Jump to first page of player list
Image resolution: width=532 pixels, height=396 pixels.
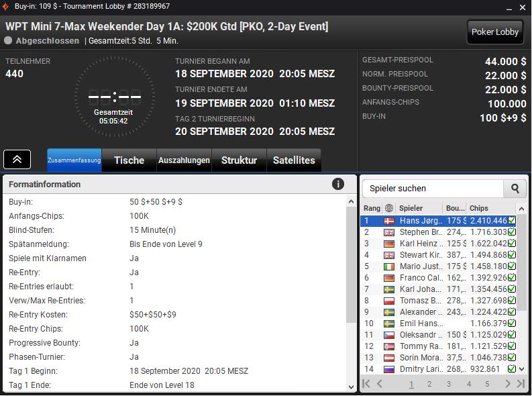(x=366, y=384)
